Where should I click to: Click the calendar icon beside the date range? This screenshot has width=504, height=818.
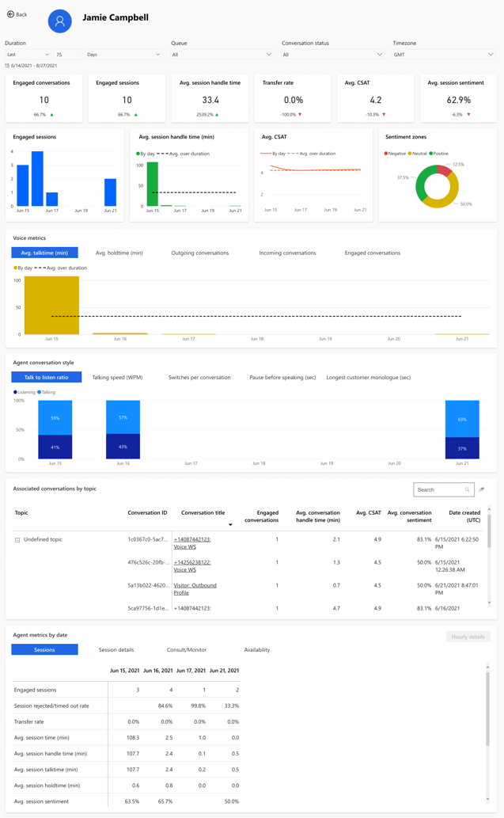[x=7, y=66]
